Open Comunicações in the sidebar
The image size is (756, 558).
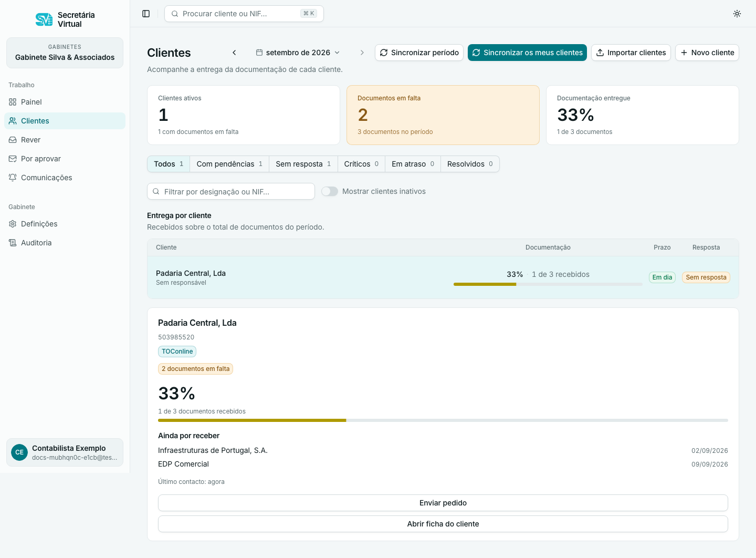pos(65,178)
